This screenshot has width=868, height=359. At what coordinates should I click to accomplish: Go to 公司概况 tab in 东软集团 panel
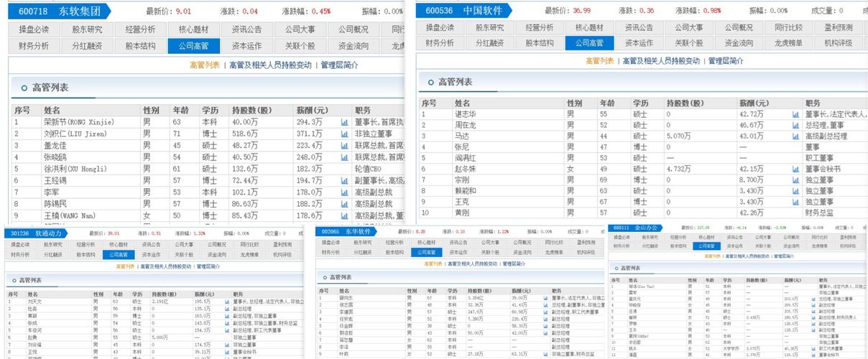pos(353,29)
